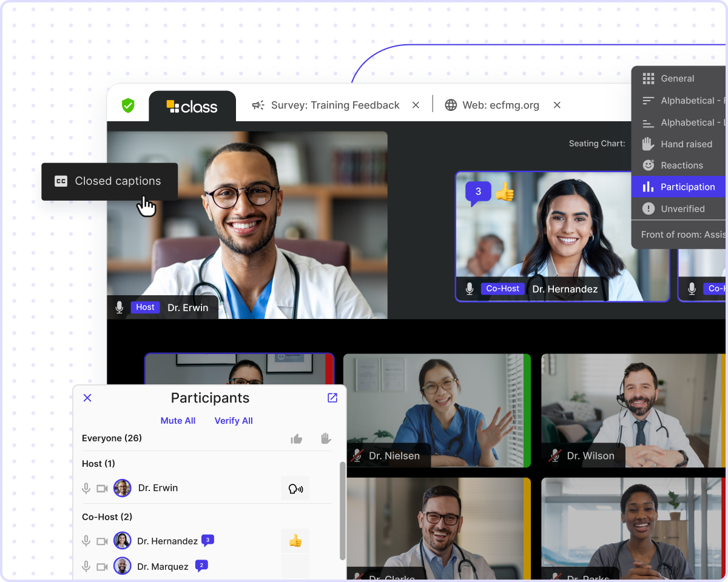Click the thumbs up icon in Everyone row
The image size is (728, 582).
[x=296, y=438]
